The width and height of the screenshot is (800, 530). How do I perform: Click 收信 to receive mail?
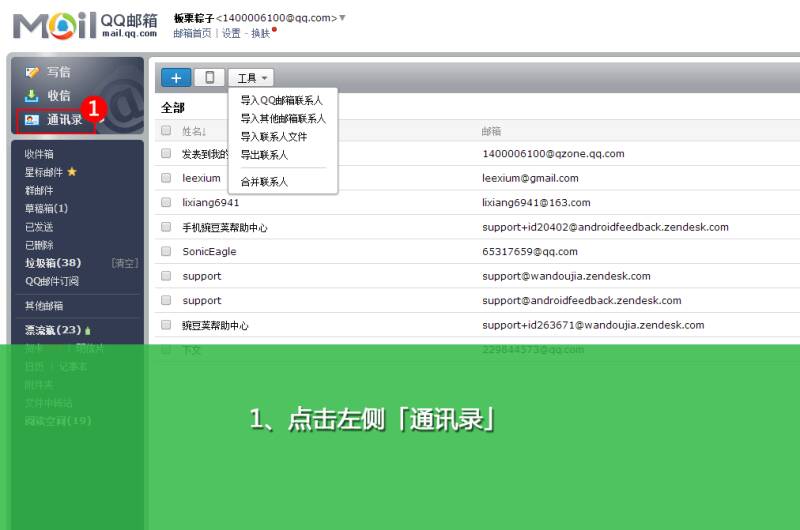(59, 95)
